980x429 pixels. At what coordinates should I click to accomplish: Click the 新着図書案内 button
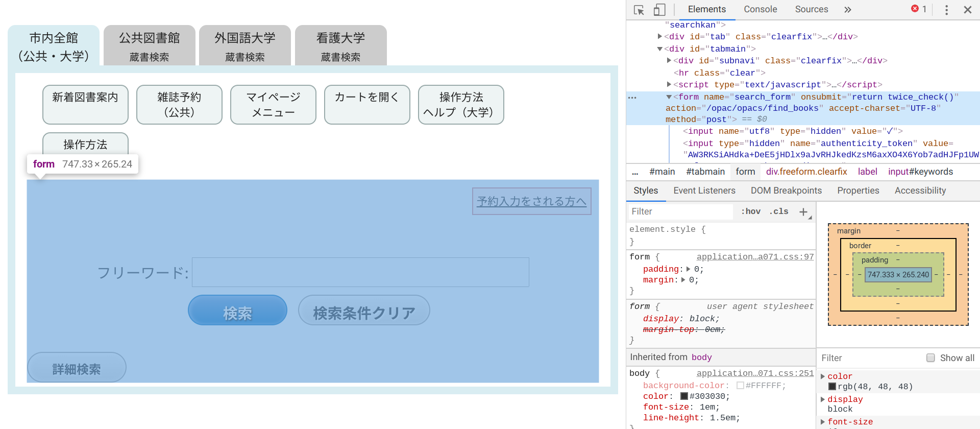coord(85,105)
